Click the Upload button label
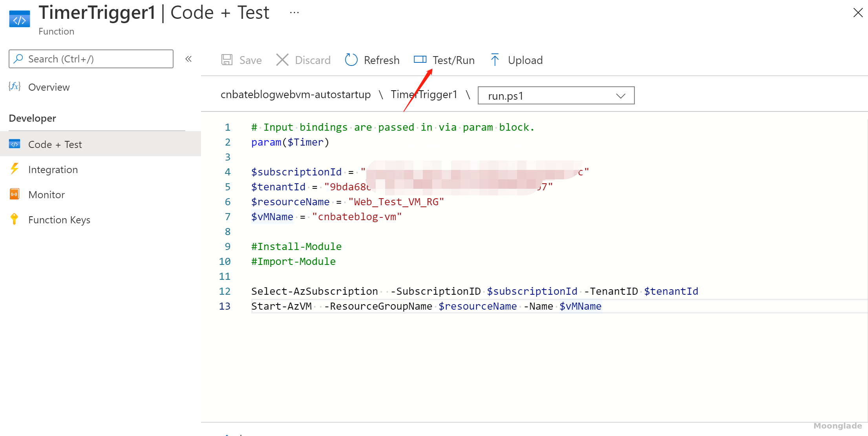Viewport: 868px width, 436px height. pyautogui.click(x=525, y=60)
